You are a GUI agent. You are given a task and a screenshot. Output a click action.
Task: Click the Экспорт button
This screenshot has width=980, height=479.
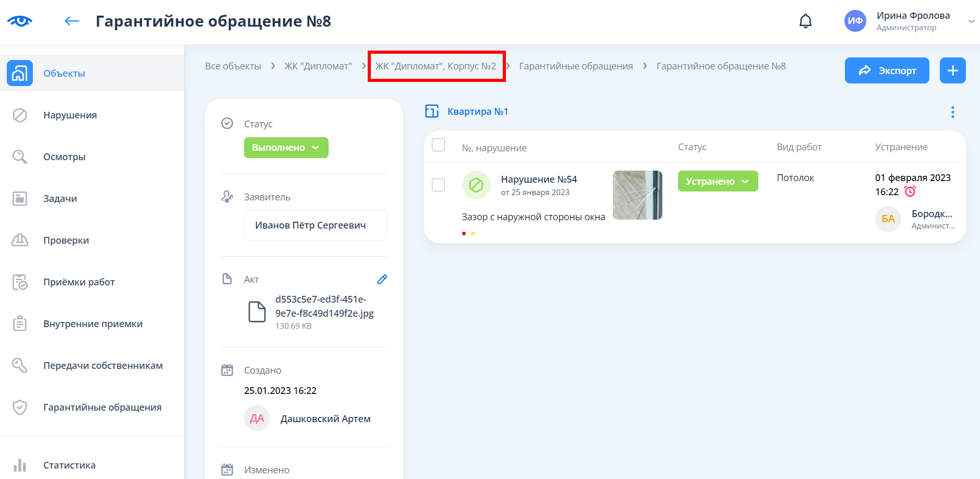tap(887, 70)
